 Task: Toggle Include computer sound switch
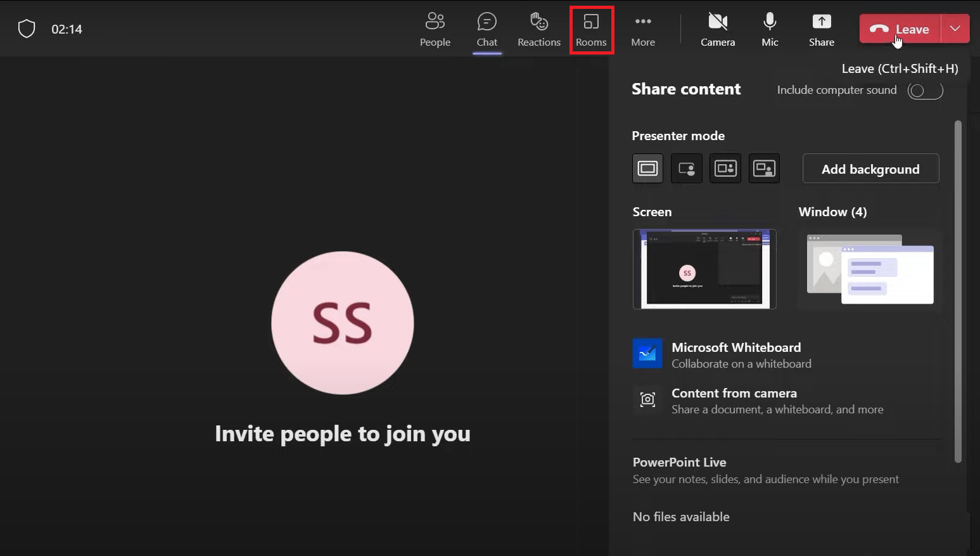click(925, 91)
